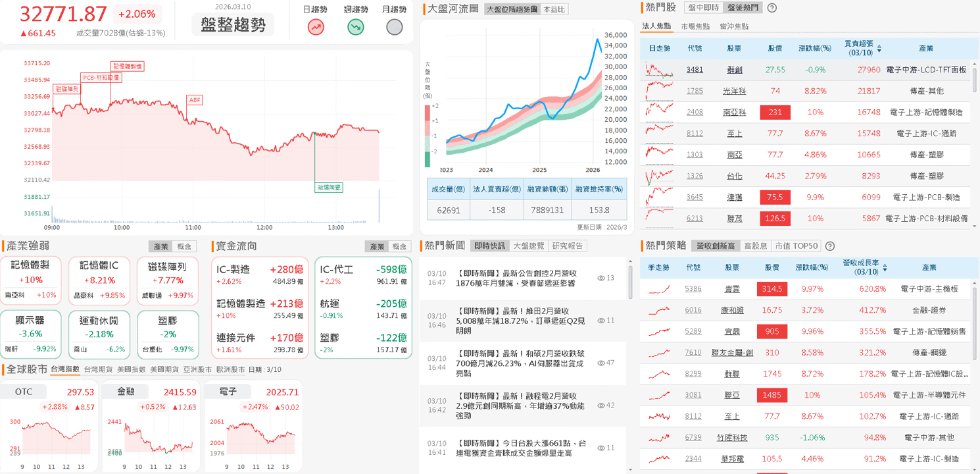Open stock code 5386 link
The height and width of the screenshot is (474, 980).
tap(693, 289)
